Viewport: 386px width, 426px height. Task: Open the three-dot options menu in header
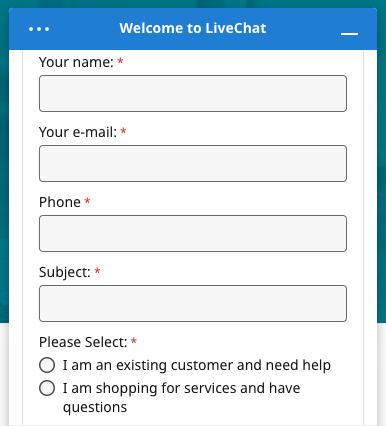pos(39,29)
